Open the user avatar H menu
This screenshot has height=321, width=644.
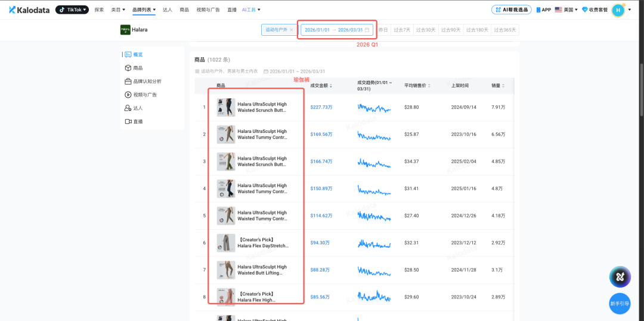tap(618, 10)
